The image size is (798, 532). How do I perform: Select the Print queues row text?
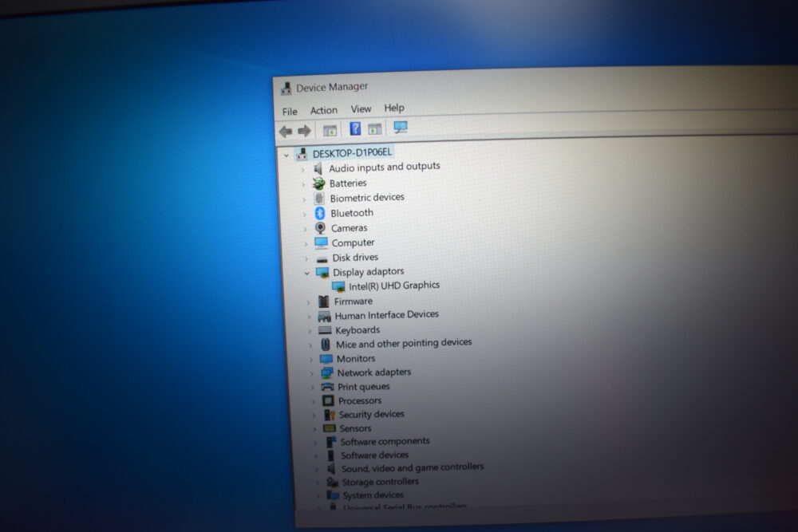364,387
